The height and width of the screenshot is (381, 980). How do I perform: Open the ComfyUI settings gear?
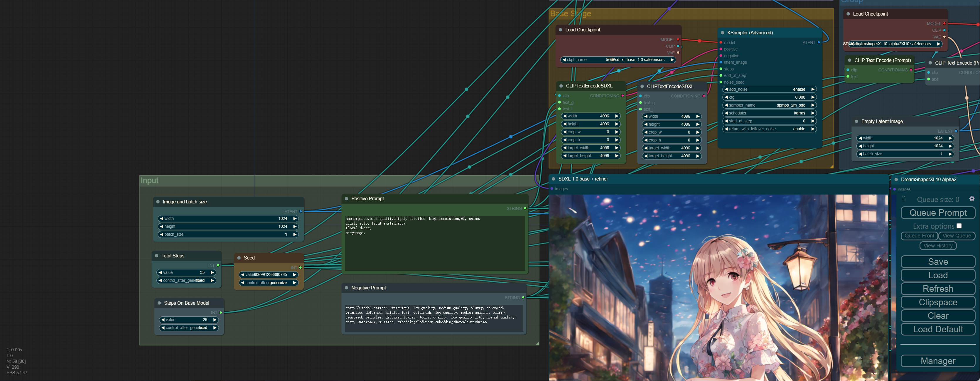click(x=971, y=199)
